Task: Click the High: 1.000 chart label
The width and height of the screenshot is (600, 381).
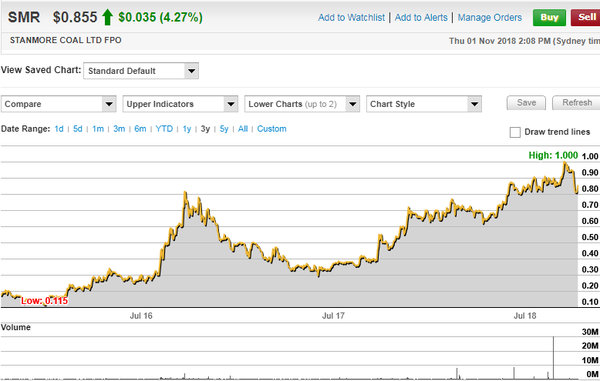Action: tap(553, 155)
